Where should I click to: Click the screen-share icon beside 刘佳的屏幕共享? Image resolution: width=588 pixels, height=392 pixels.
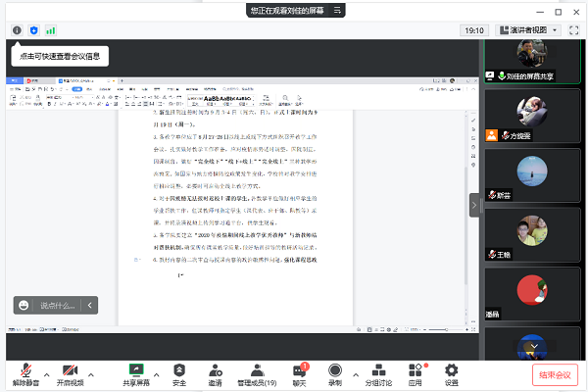tap(490, 75)
